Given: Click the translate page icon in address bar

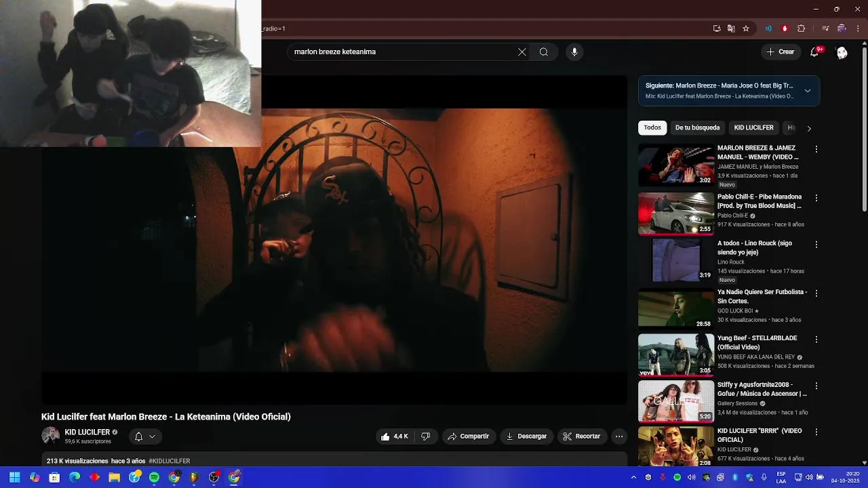Looking at the screenshot, I should 731,28.
